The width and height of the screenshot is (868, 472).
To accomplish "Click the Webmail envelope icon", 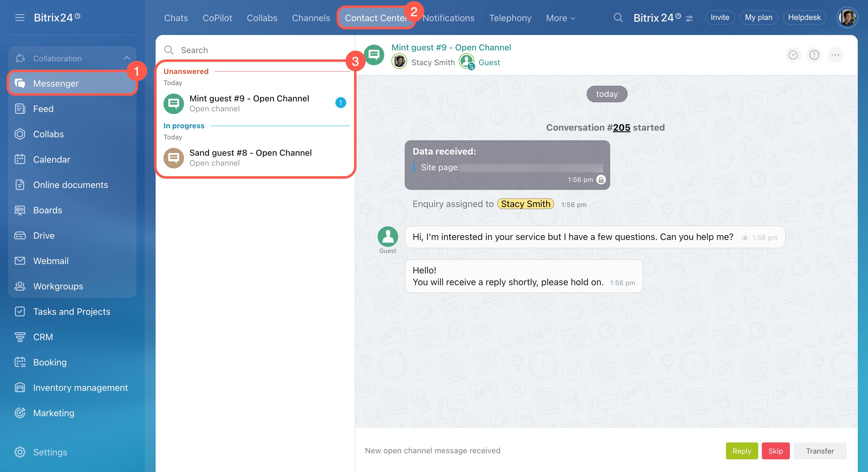I will (20, 261).
